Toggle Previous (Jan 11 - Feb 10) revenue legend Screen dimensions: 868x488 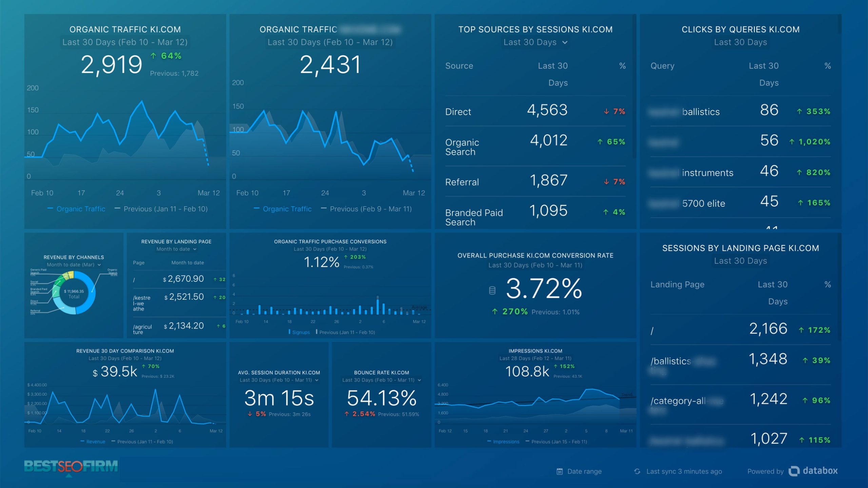142,442
